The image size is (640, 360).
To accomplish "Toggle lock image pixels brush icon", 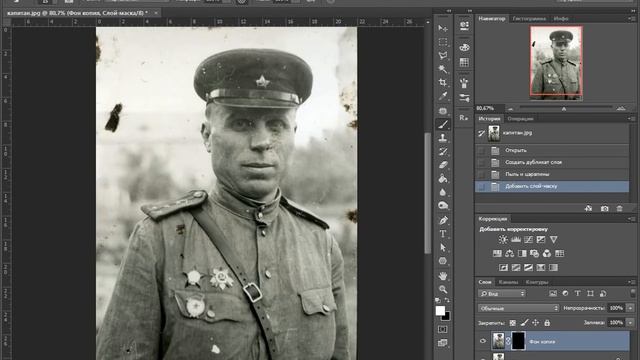I will click(524, 323).
